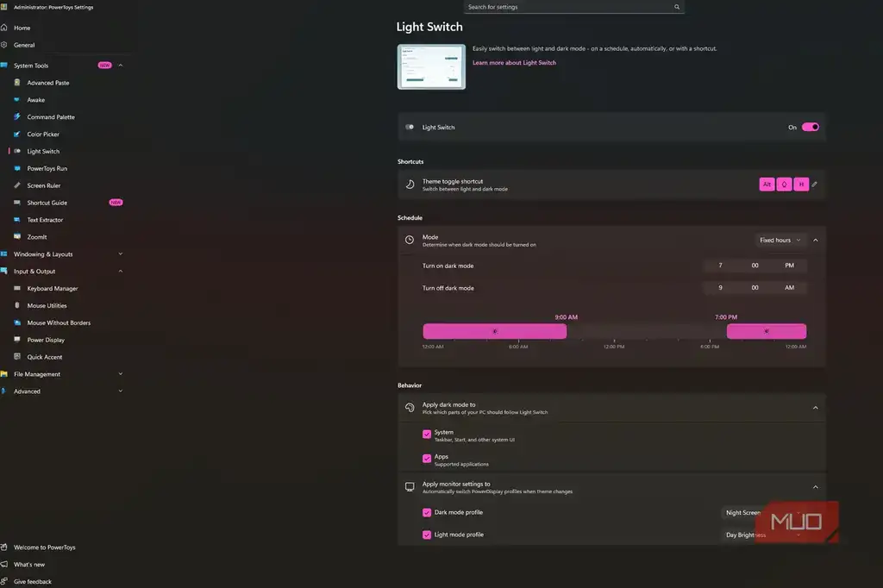
Task: Expand File Management group
Action: pyautogui.click(x=121, y=374)
